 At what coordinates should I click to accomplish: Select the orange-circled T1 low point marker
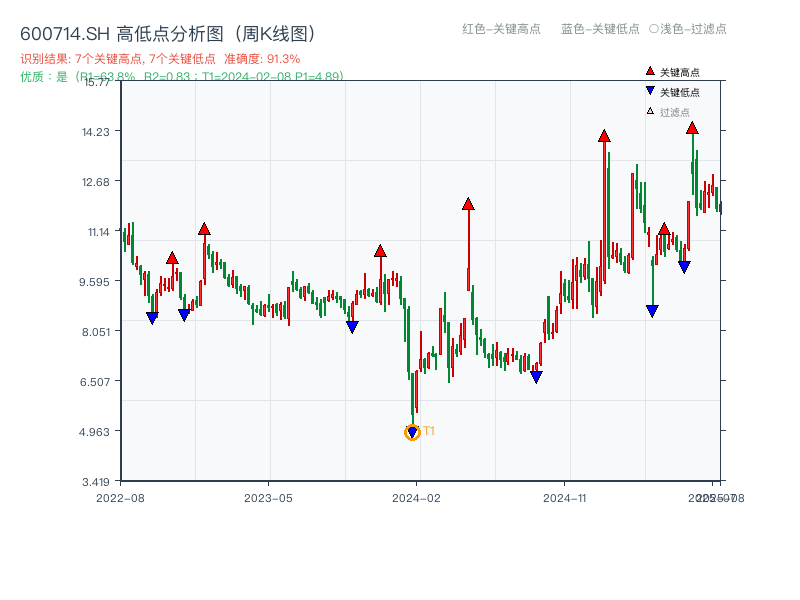[412, 433]
